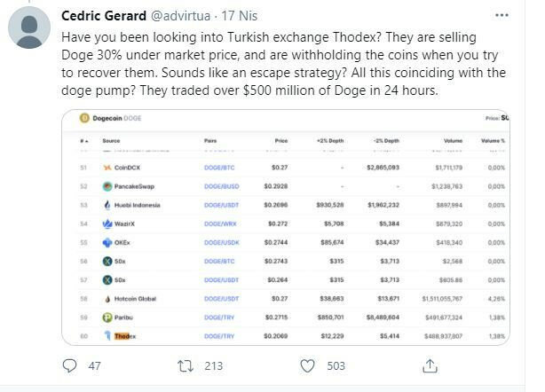Image resolution: width=545 pixels, height=392 pixels.
Task: Click the OKEx exchange logo
Action: (x=107, y=242)
